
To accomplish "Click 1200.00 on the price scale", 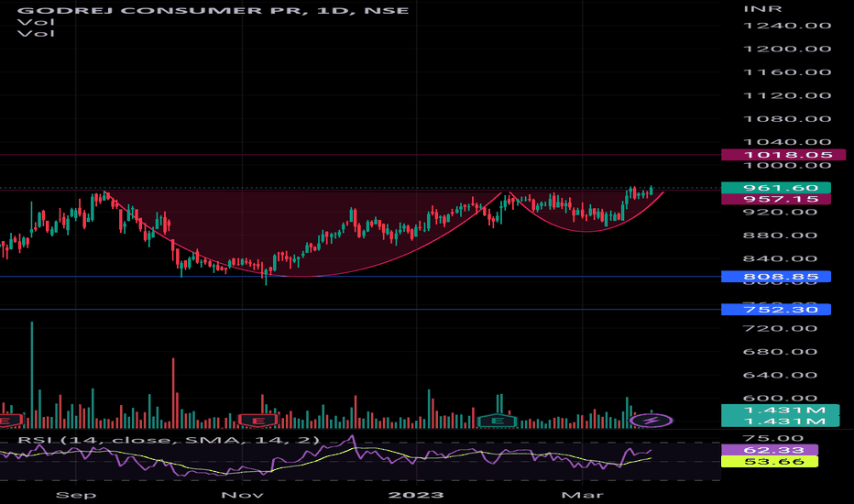I will click(787, 49).
